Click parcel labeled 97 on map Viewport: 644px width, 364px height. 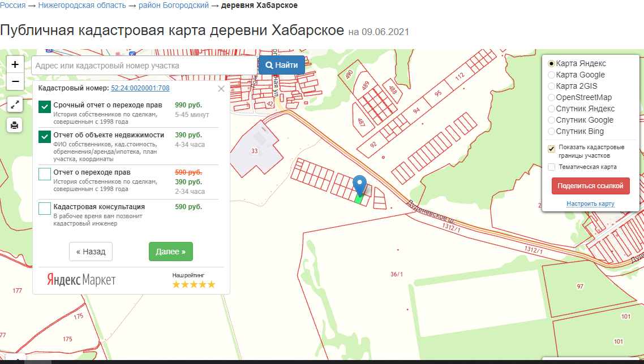click(580, 287)
